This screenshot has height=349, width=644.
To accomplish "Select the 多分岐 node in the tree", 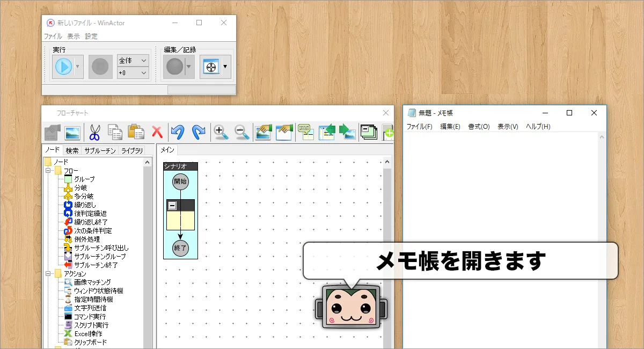I will tap(84, 197).
